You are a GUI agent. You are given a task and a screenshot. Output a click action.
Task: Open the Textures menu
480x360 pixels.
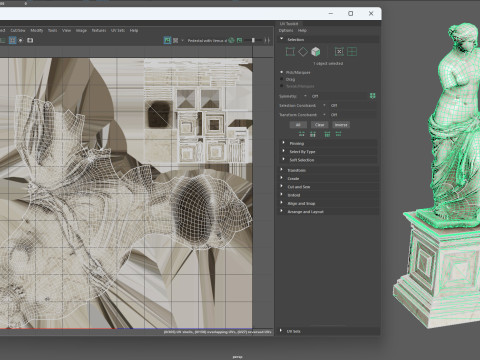click(99, 30)
